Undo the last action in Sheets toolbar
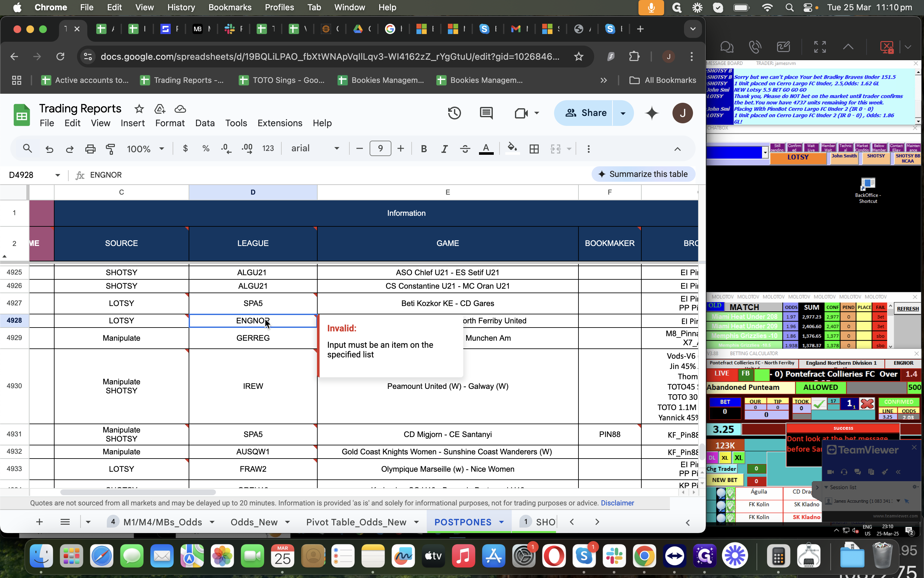This screenshot has height=578, width=924. pyautogui.click(x=49, y=149)
